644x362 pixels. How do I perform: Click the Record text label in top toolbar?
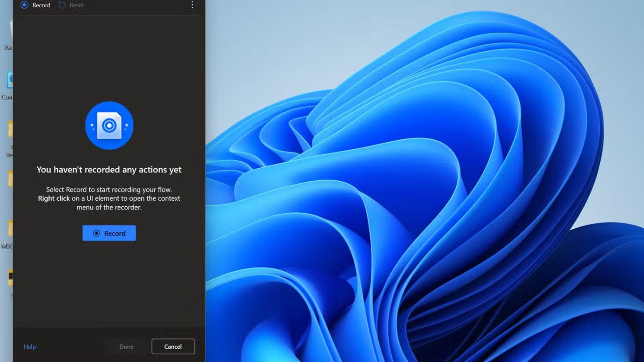(x=41, y=5)
